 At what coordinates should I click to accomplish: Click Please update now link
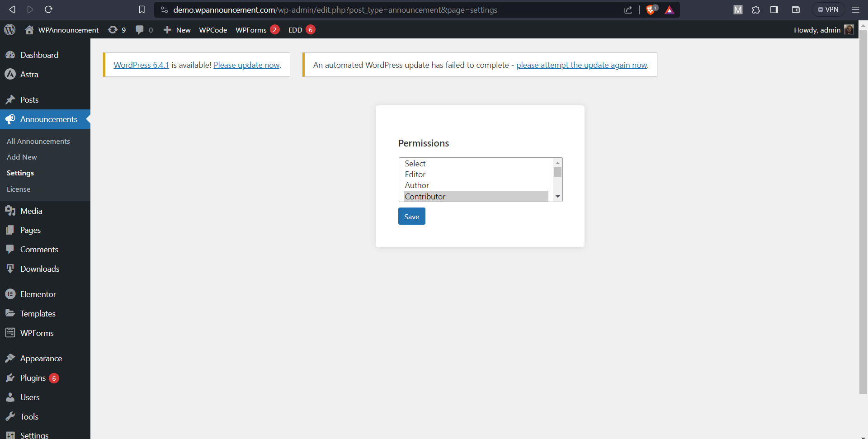[x=246, y=65]
